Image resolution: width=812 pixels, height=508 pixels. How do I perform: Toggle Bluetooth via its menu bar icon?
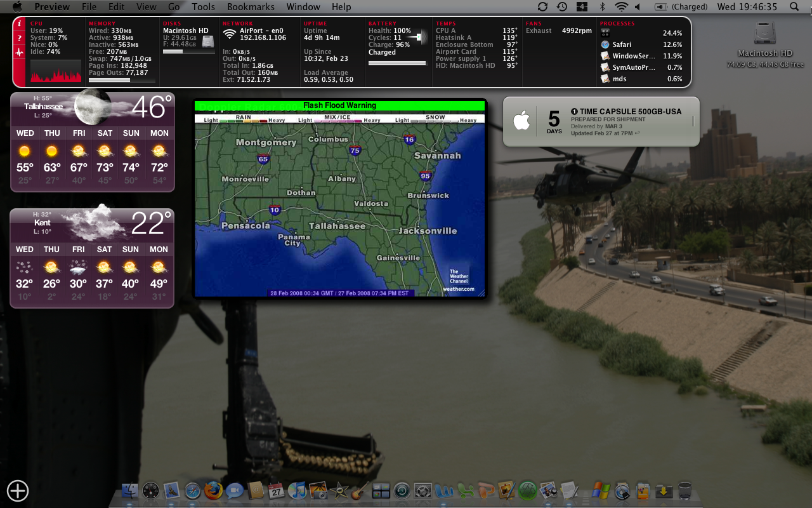pos(601,7)
